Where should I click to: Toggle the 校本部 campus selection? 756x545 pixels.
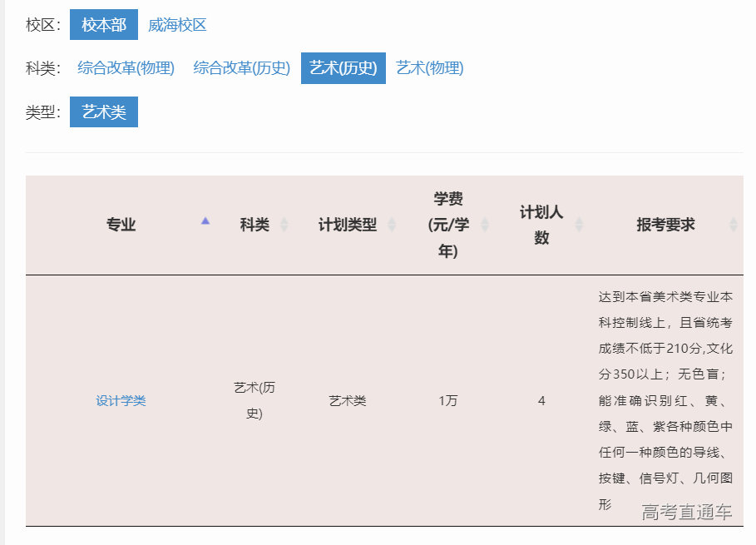point(103,24)
